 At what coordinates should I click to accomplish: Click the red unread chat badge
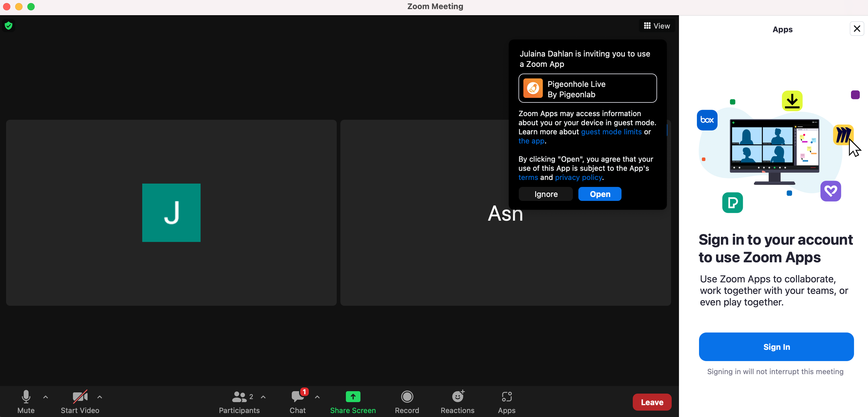(304, 392)
